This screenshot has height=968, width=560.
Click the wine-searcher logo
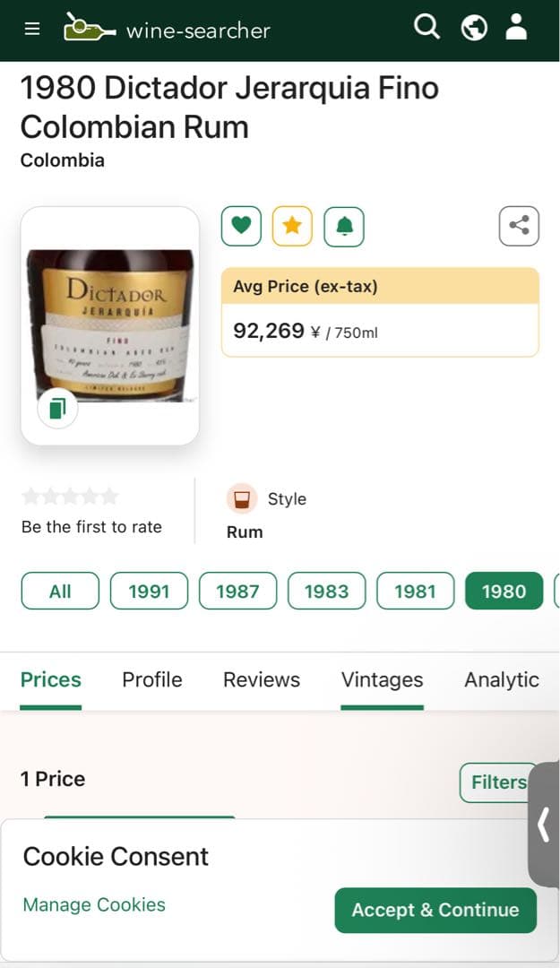pos(167,29)
